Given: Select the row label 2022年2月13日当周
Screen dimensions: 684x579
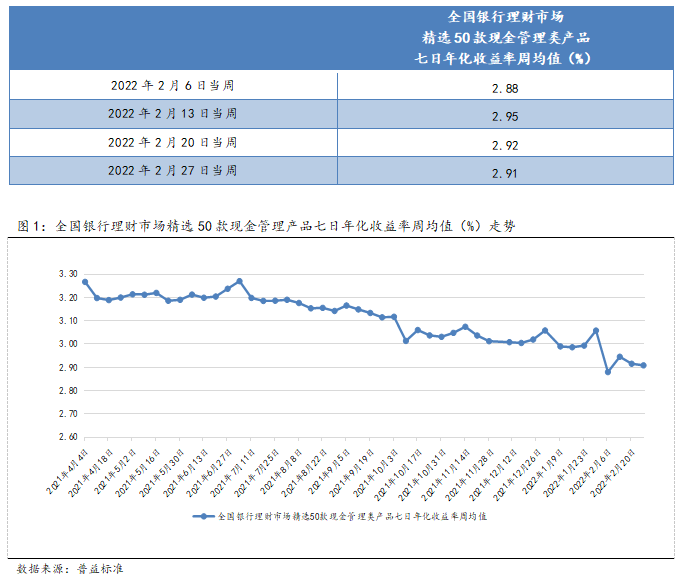Looking at the screenshot, I should pyautogui.click(x=173, y=114).
